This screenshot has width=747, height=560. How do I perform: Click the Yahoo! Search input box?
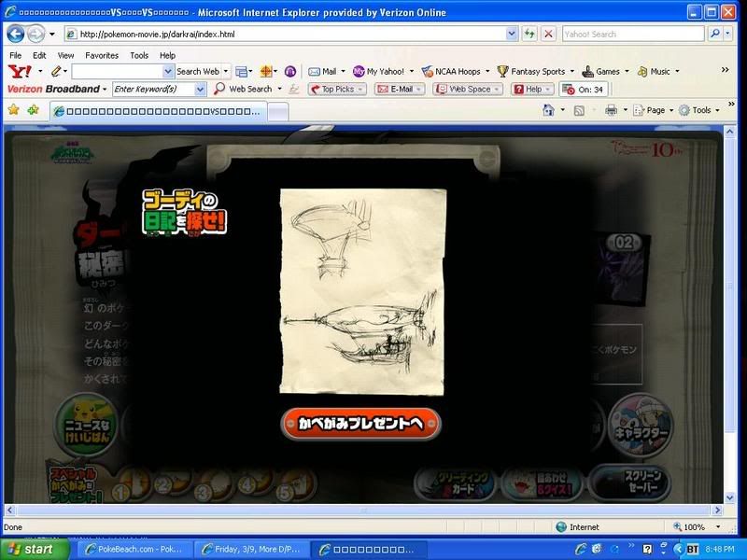click(633, 34)
